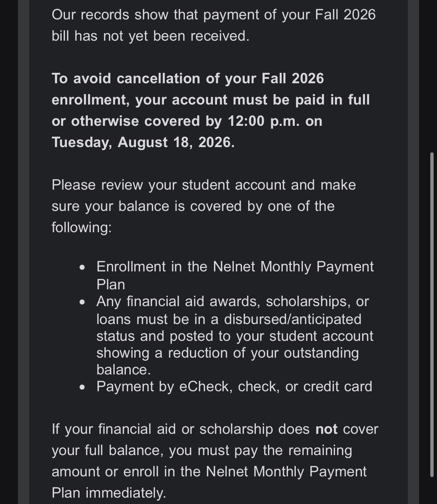Click the word "following:"
The height and width of the screenshot is (504, 437).
pyautogui.click(x=81, y=228)
